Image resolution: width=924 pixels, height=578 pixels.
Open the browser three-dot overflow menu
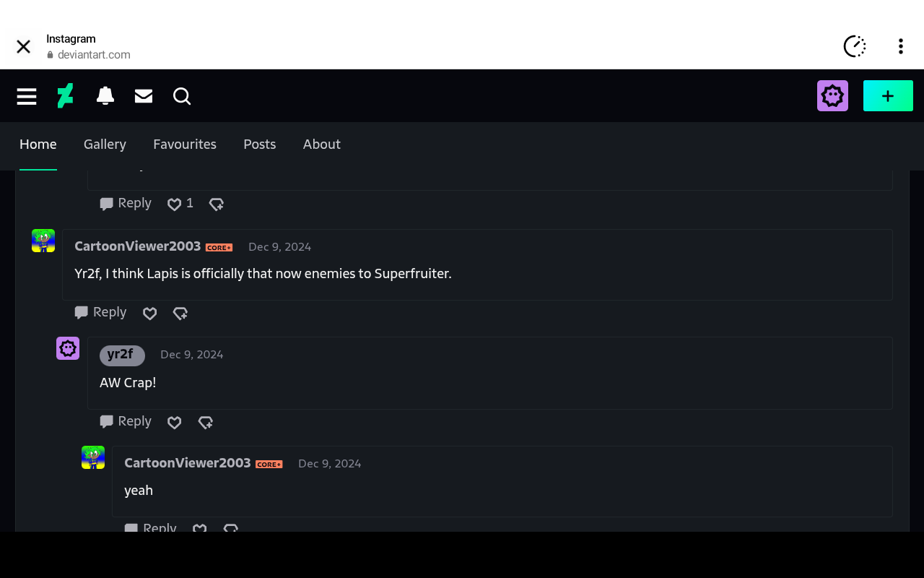(900, 46)
